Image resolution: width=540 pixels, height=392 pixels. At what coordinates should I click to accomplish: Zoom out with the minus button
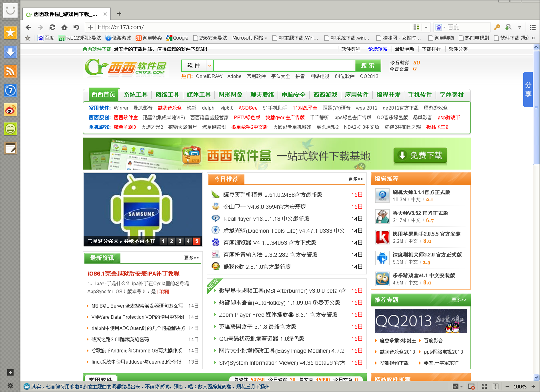507,386
